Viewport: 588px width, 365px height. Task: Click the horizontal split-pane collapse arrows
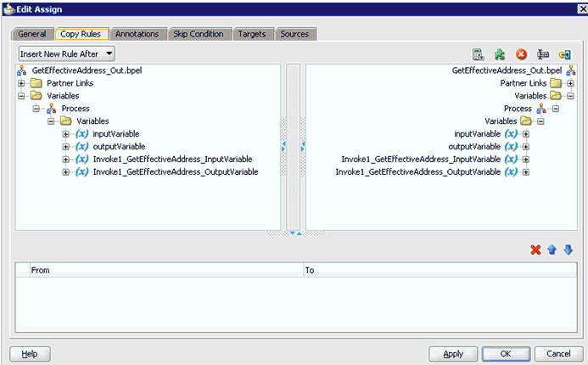pyautogui.click(x=295, y=233)
